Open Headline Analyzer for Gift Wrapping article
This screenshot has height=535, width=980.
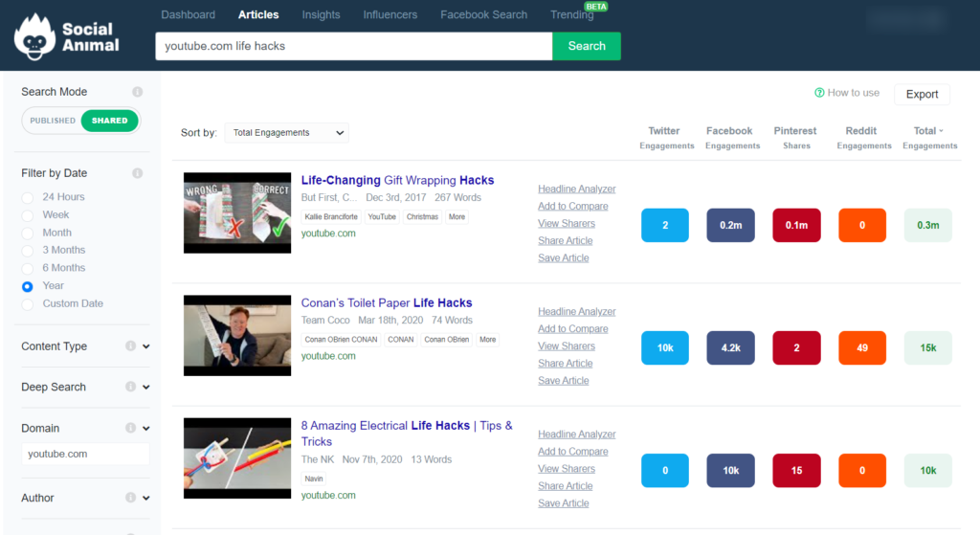click(577, 189)
